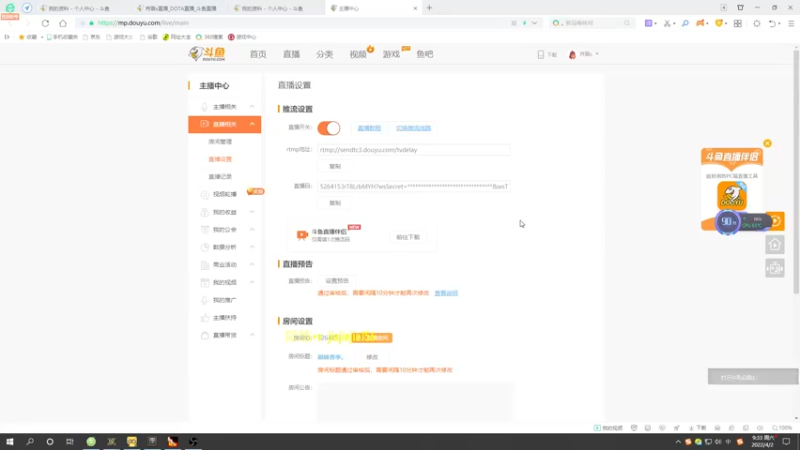
Task: Click the DOUYU app thumbnail in ad
Action: [x=732, y=195]
